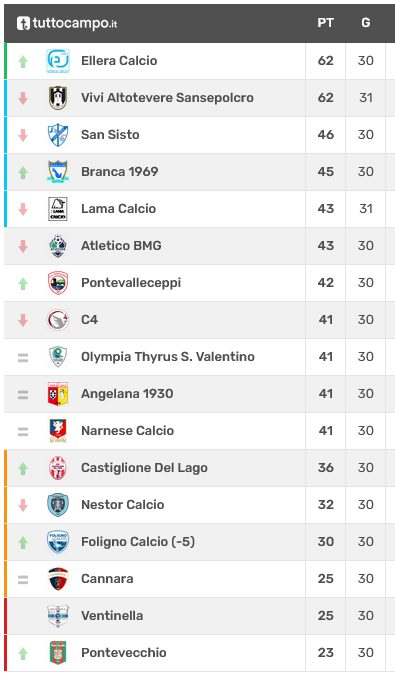The height and width of the screenshot is (682, 395).
Task: Open Olympia Thyrus S. Valentino link
Action: (x=168, y=357)
